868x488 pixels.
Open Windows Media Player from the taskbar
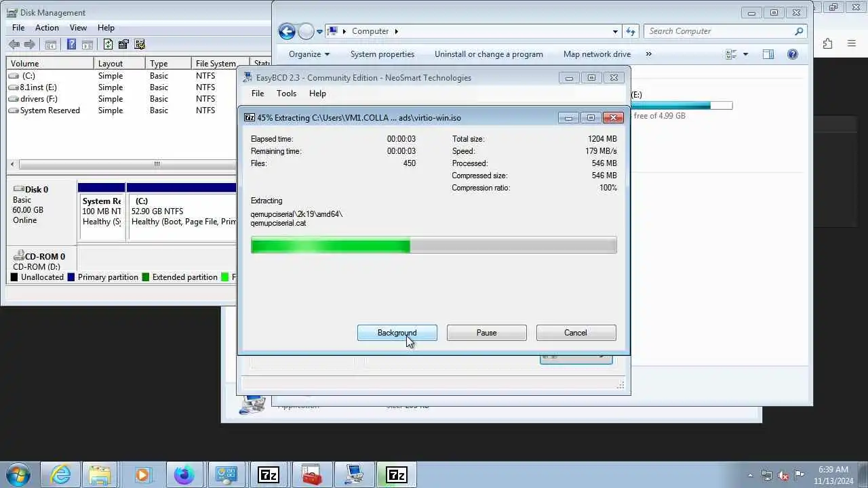[142, 475]
